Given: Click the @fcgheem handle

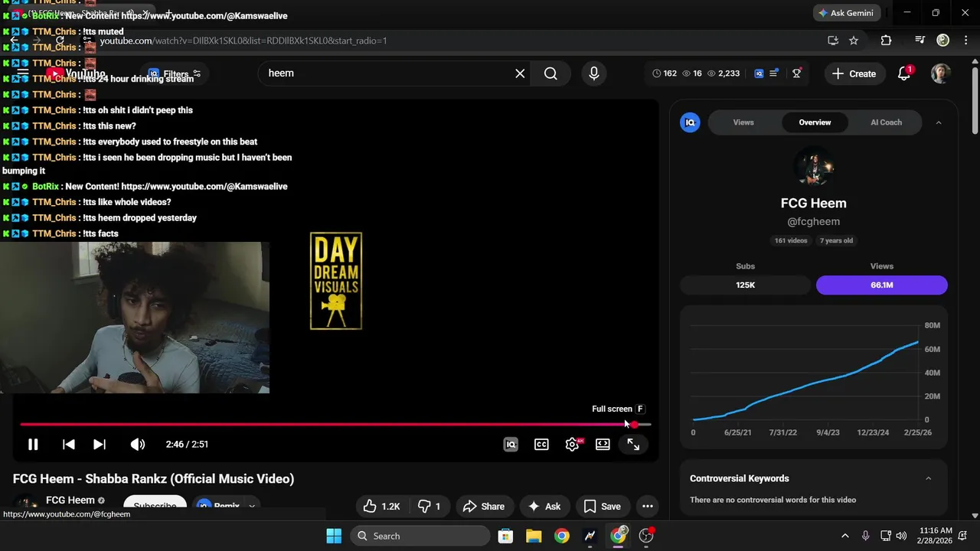Looking at the screenshot, I should tap(814, 221).
